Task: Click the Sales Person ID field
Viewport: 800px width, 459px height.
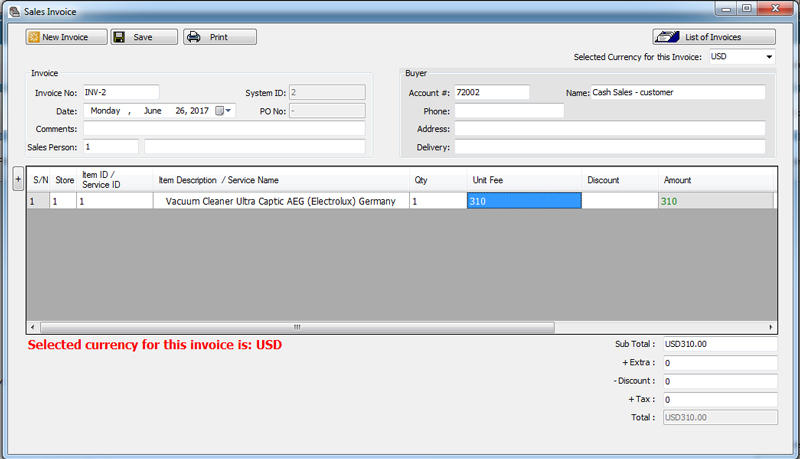Action: pyautogui.click(x=111, y=147)
